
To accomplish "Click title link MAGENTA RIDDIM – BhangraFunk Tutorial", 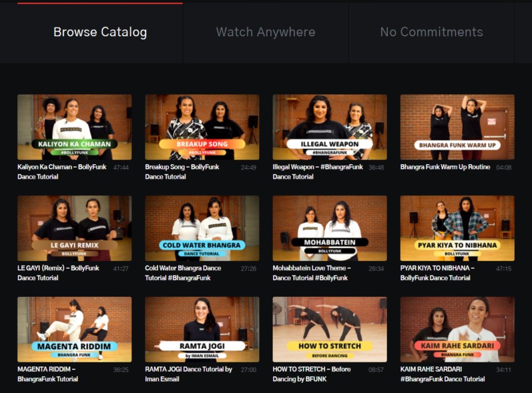I will [x=47, y=374].
